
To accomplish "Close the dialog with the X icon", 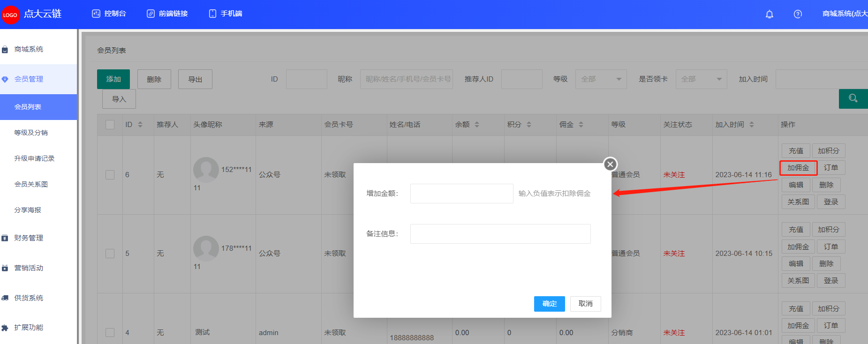I will point(610,164).
